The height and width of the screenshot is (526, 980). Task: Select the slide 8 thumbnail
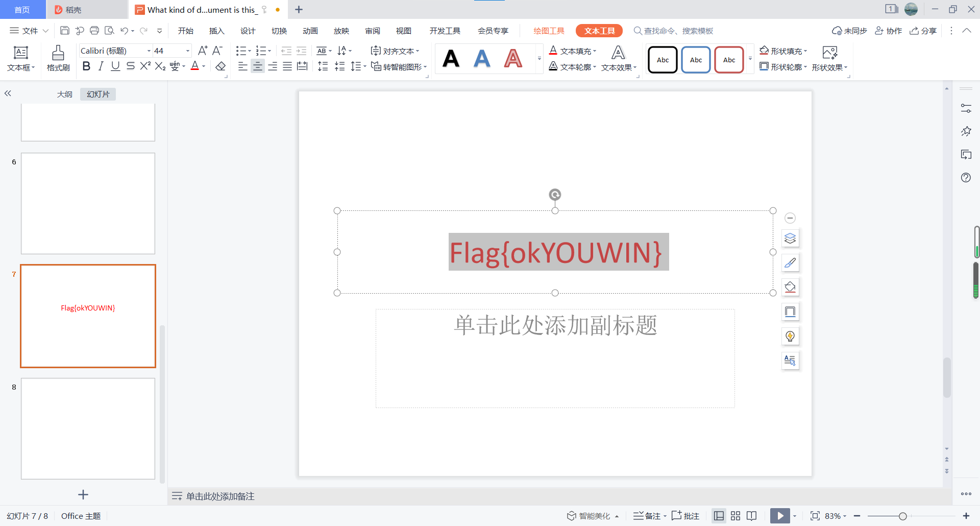click(88, 428)
